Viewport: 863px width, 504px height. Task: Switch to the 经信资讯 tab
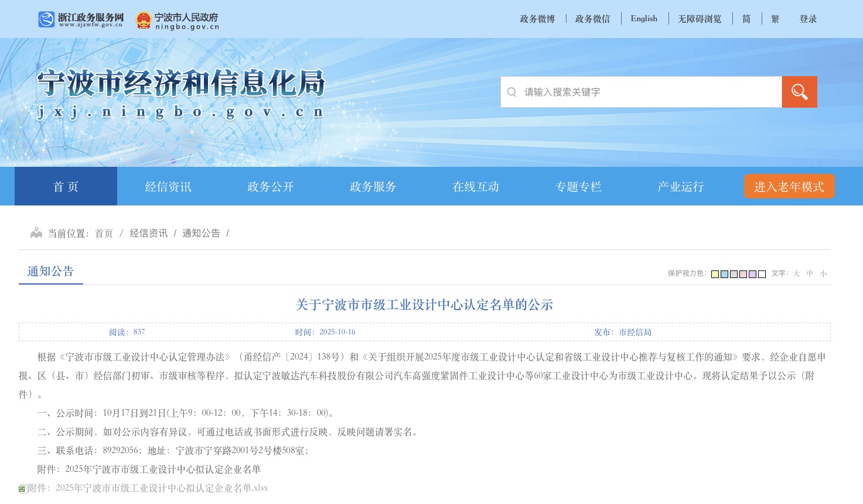tap(168, 186)
